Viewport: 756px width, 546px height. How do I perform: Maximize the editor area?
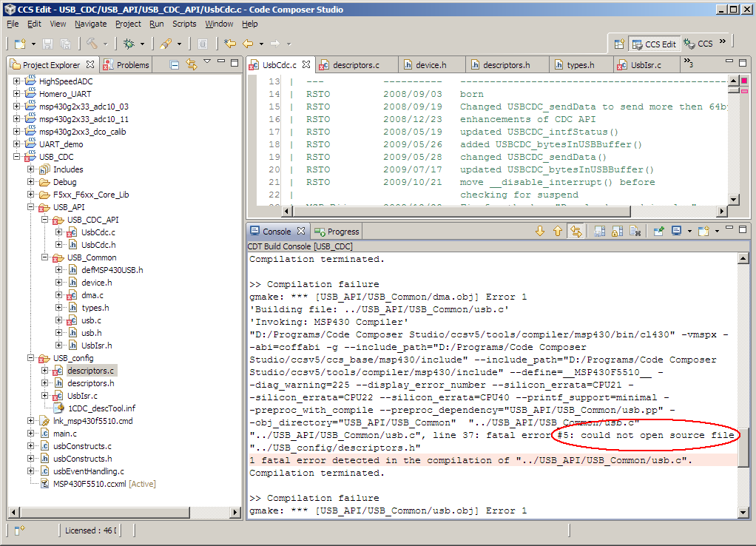[x=743, y=62]
